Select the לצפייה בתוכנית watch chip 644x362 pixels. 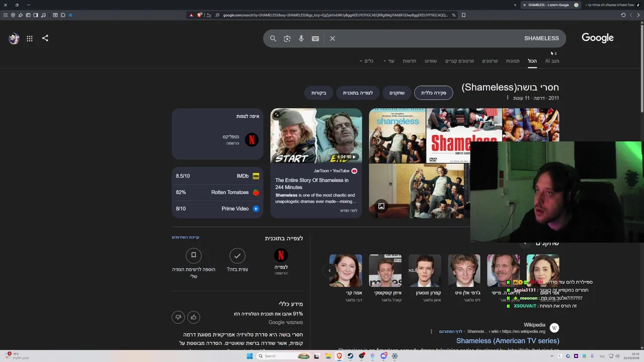tap(358, 93)
